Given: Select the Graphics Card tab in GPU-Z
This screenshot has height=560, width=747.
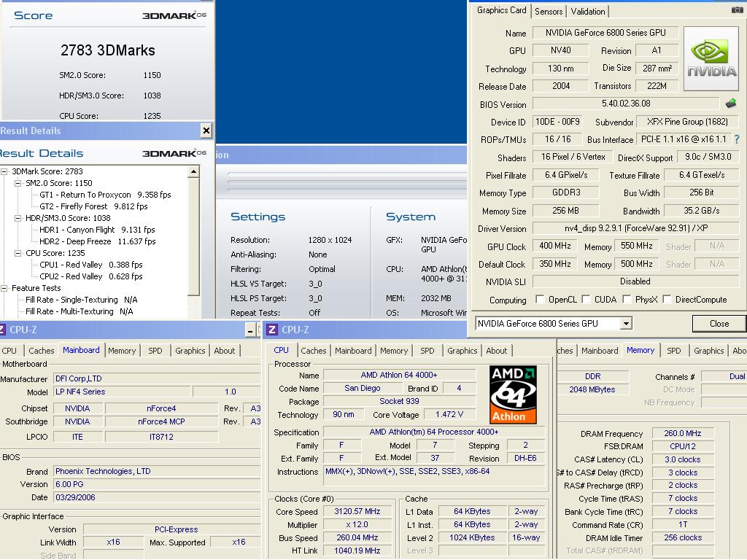Looking at the screenshot, I should pos(502,10).
